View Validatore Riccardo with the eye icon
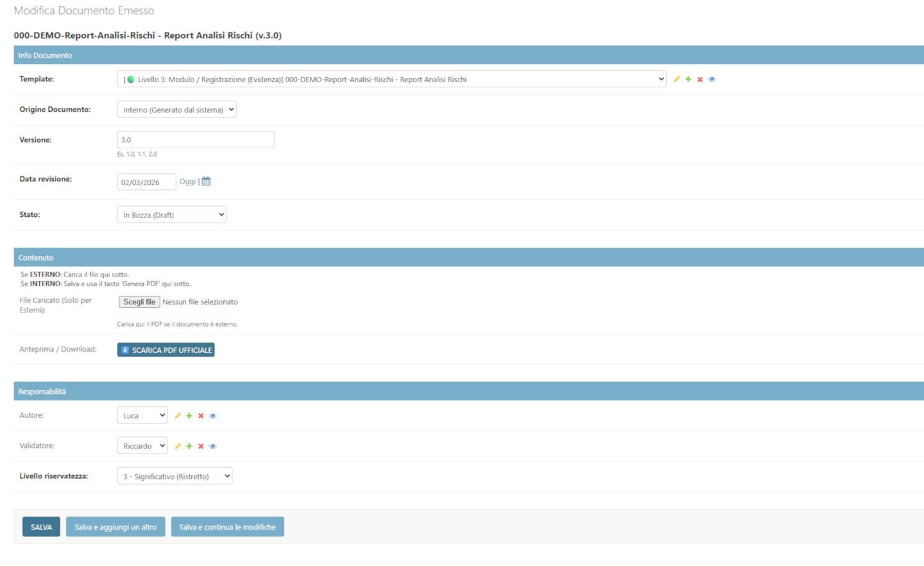Viewport: 924px width, 566px height. (213, 445)
